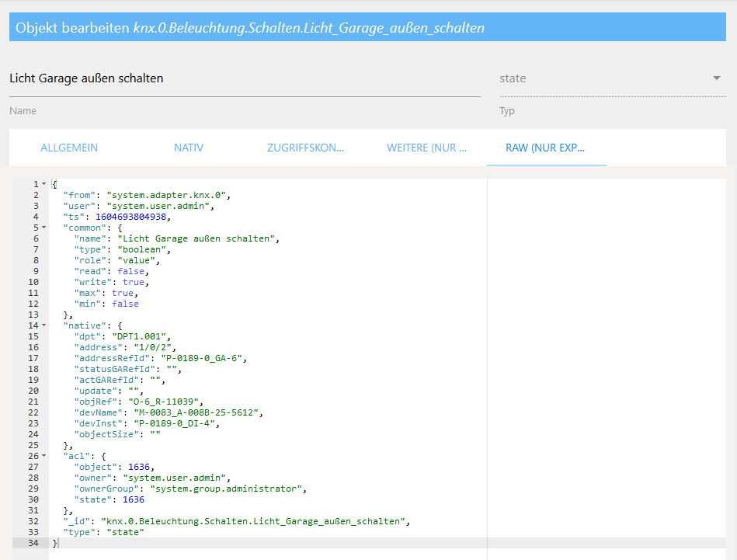Collapse the "acl" block fold arrow
Image resolution: width=737 pixels, height=560 pixels.
pyautogui.click(x=44, y=456)
